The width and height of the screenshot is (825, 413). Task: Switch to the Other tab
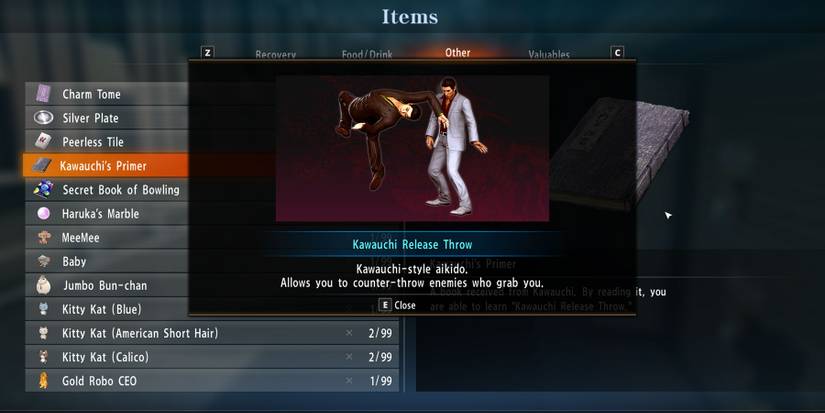(457, 53)
